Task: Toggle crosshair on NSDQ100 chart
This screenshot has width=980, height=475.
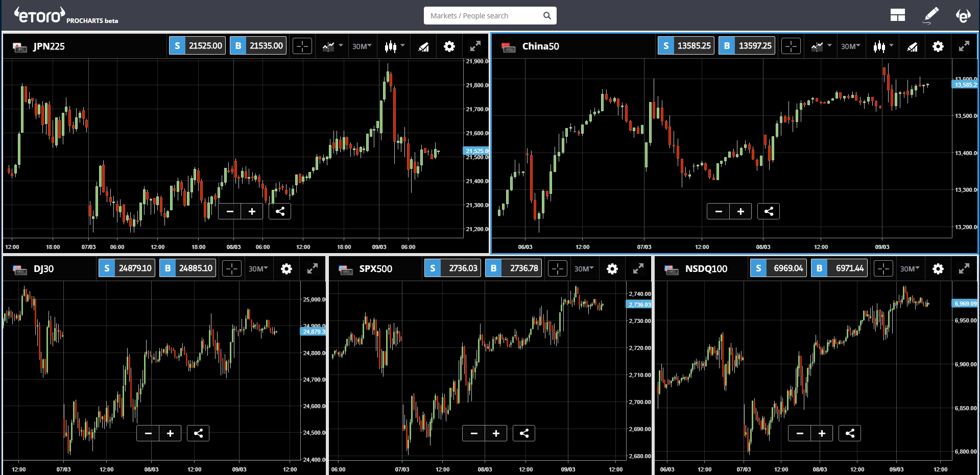Action: pos(883,269)
